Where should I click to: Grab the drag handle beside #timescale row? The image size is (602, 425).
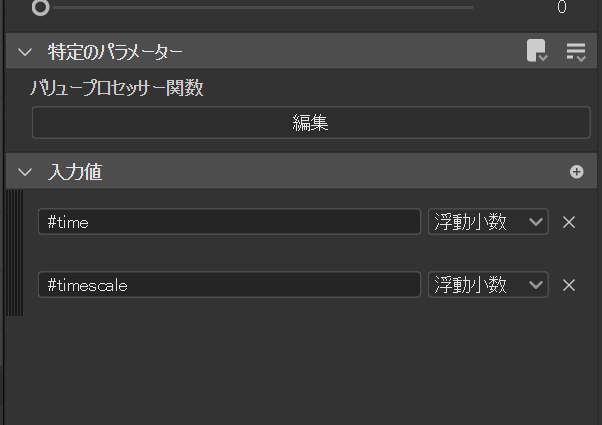[14, 285]
